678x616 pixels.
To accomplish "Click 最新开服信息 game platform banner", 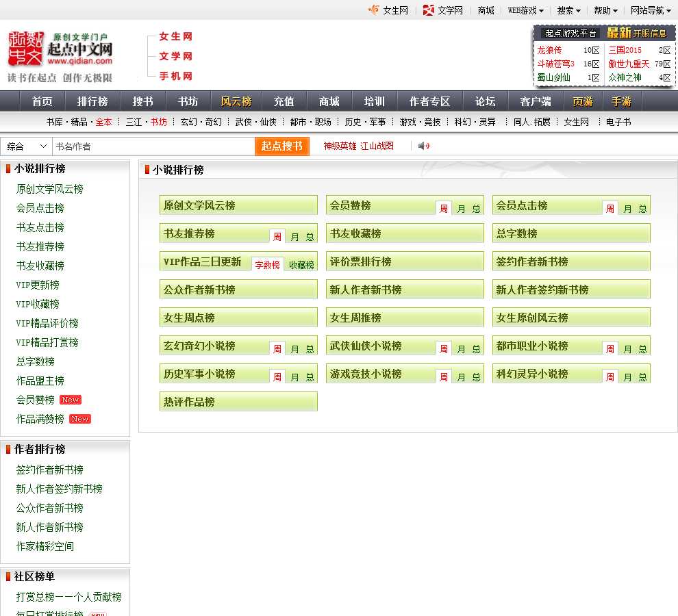I will (636, 33).
